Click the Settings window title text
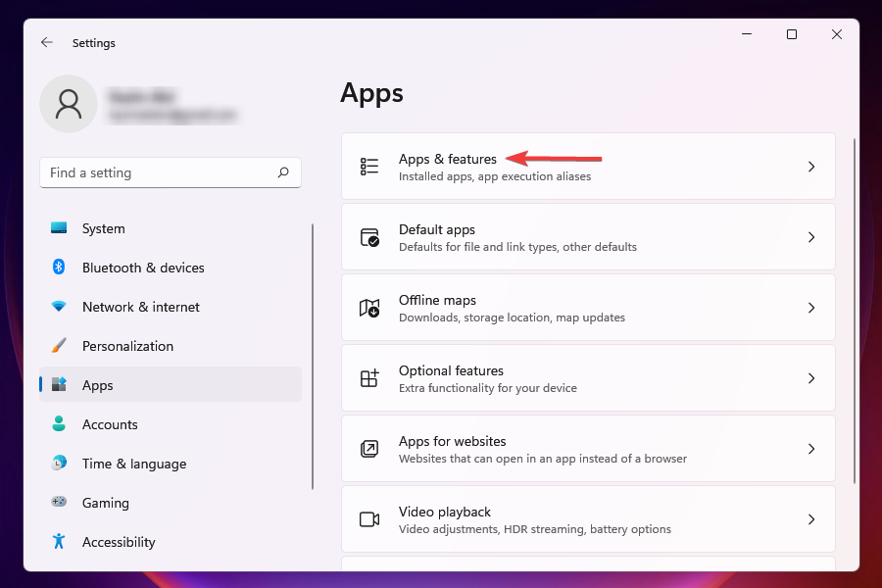The image size is (882, 588). (93, 43)
